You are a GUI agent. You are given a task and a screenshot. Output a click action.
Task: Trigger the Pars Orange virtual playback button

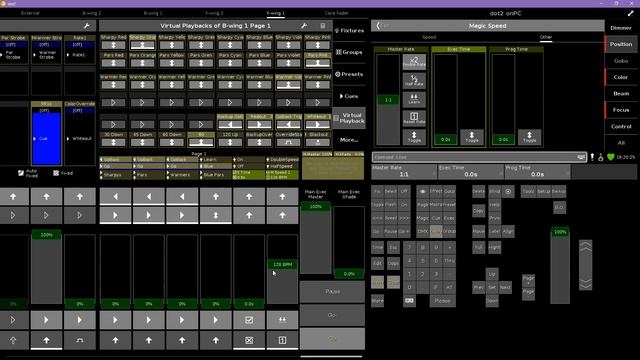[142, 63]
